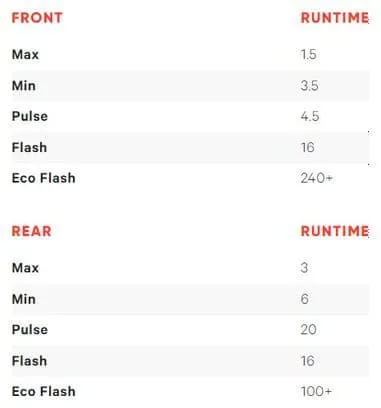Click the RUNTIME header above front modes

[x=335, y=18]
